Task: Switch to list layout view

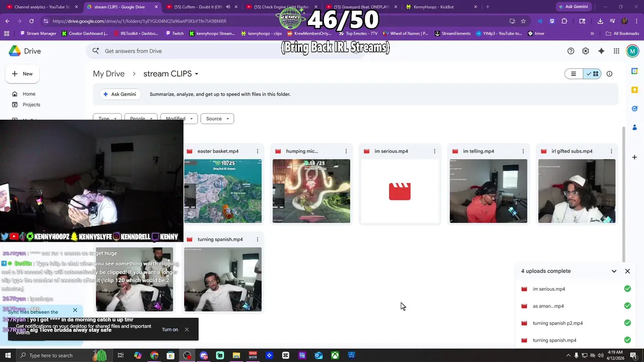Action: pos(574,74)
